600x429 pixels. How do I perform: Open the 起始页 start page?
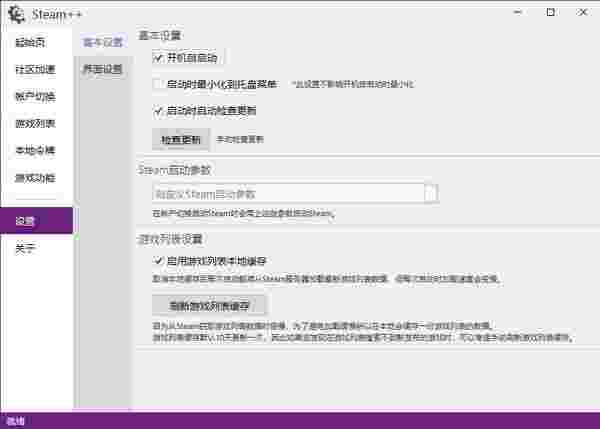tap(30, 42)
